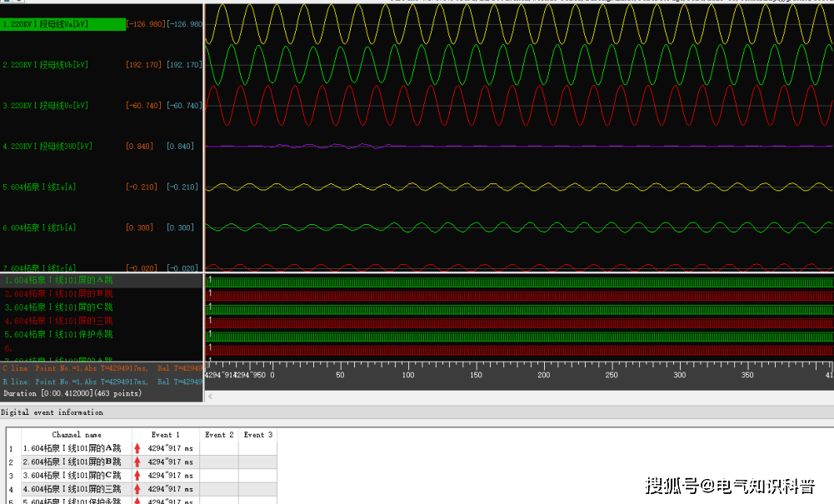The image size is (834, 504).
Task: Select digital channel 5.604柘泉 I 线101保护永跳 in the list
Action: point(58,334)
